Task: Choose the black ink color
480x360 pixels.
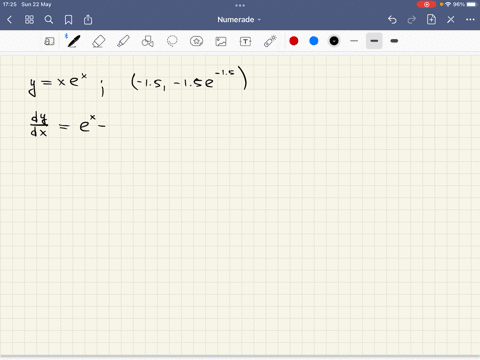Action: coord(334,41)
